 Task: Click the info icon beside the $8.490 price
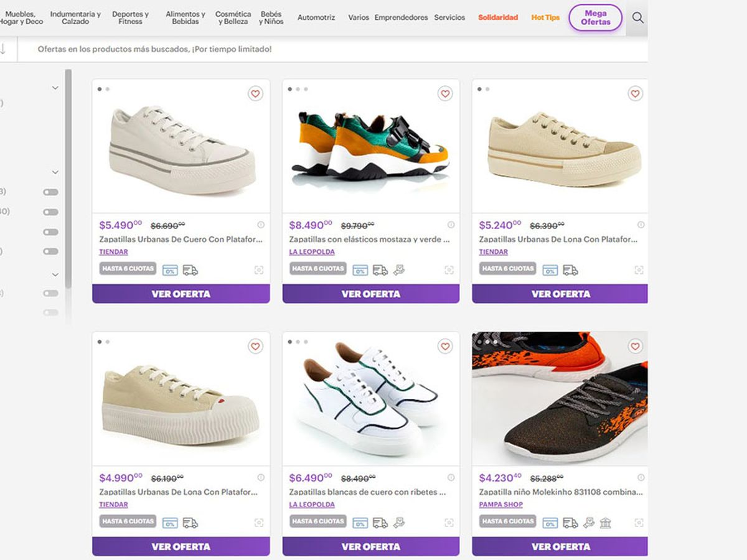450,225
